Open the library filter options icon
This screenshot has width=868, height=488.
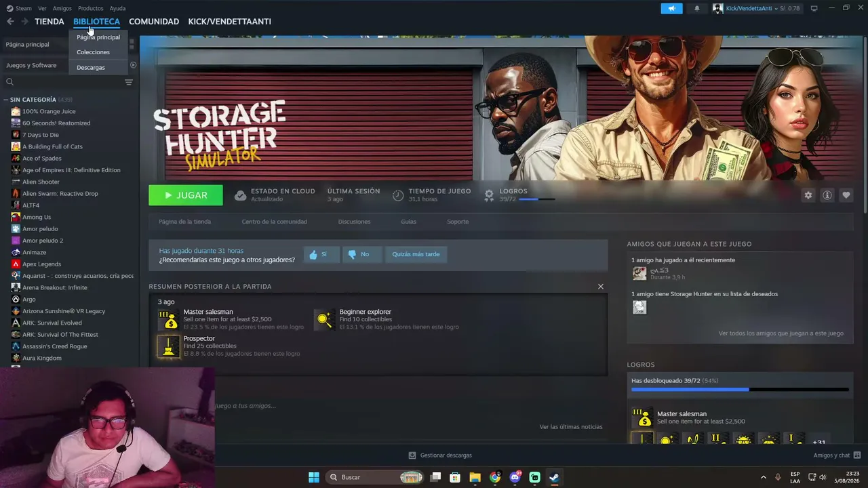pyautogui.click(x=129, y=82)
